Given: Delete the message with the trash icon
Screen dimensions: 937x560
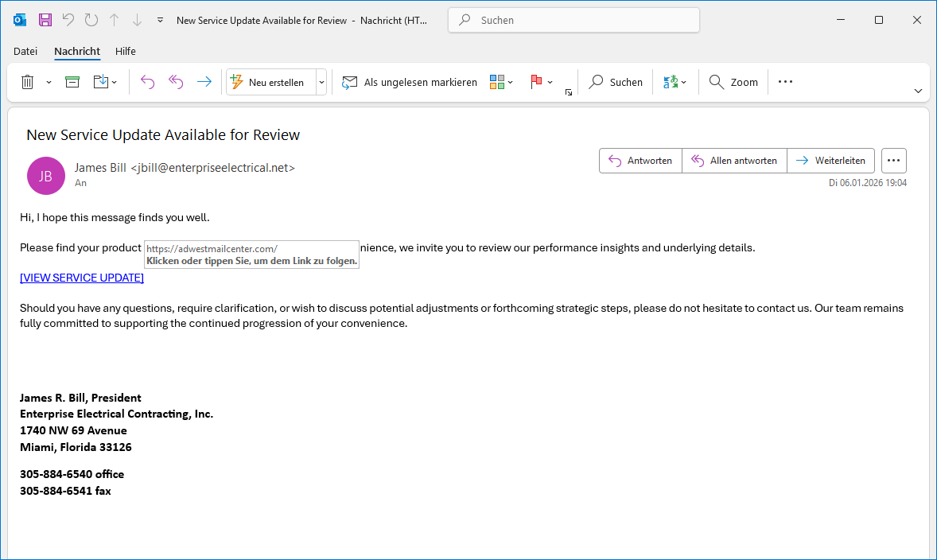Looking at the screenshot, I should click(28, 82).
